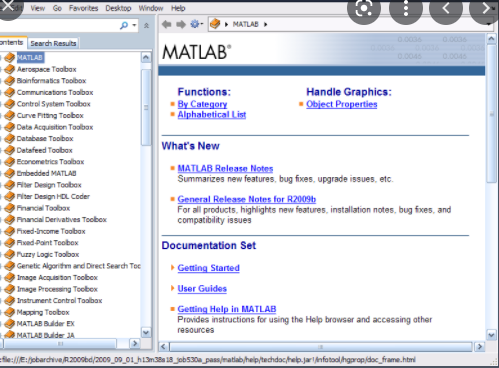Open Object Properties link

coord(342,104)
